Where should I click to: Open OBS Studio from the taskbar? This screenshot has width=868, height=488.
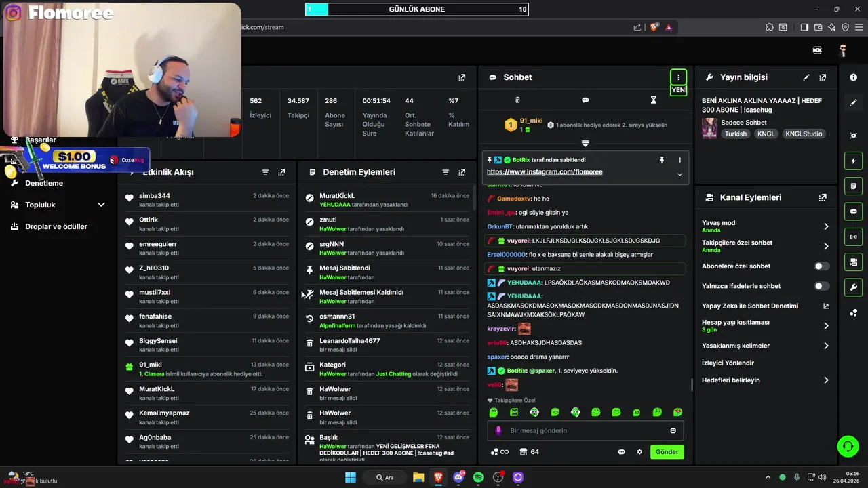point(498,477)
